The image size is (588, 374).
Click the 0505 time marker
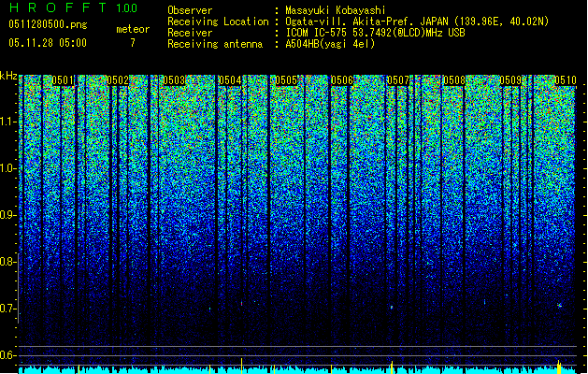(x=286, y=80)
